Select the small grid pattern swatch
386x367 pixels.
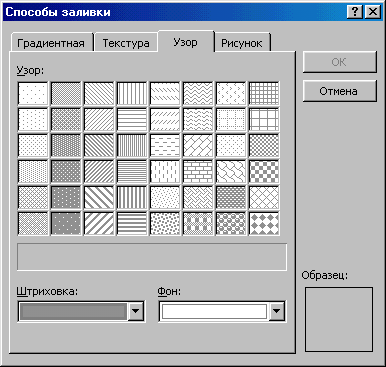pos(264,93)
